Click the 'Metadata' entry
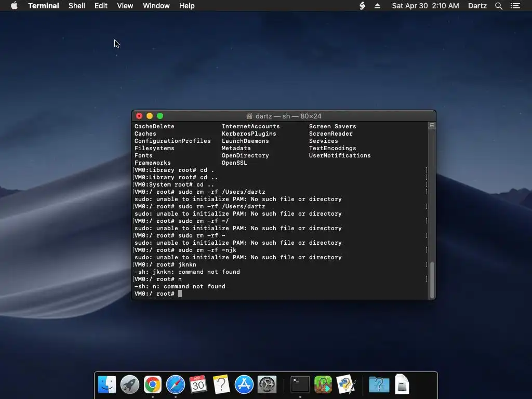This screenshot has width=532, height=399. click(x=236, y=148)
